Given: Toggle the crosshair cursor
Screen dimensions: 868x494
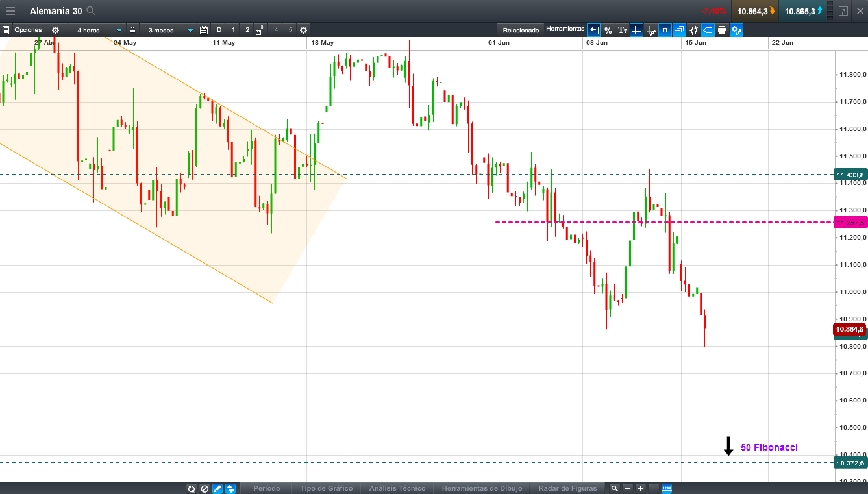Looking at the screenshot, I should (654, 488).
